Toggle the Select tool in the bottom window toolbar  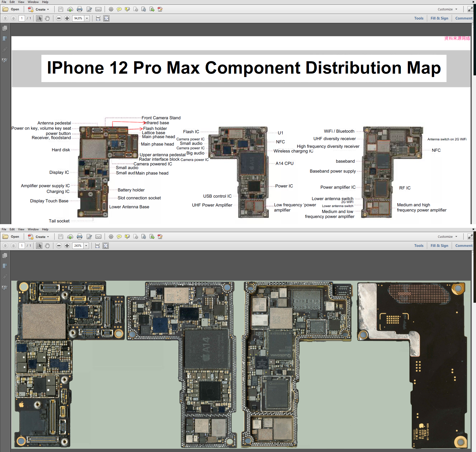[x=39, y=246]
